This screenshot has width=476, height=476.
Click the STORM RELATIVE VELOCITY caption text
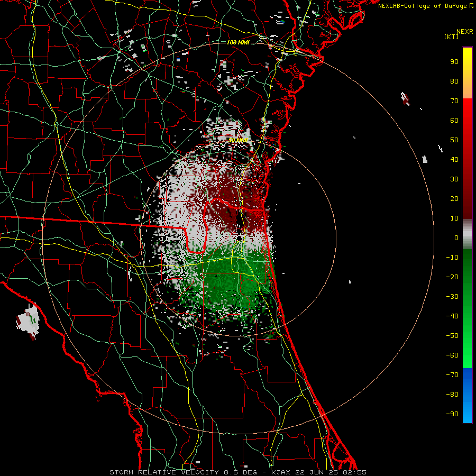(x=164, y=472)
